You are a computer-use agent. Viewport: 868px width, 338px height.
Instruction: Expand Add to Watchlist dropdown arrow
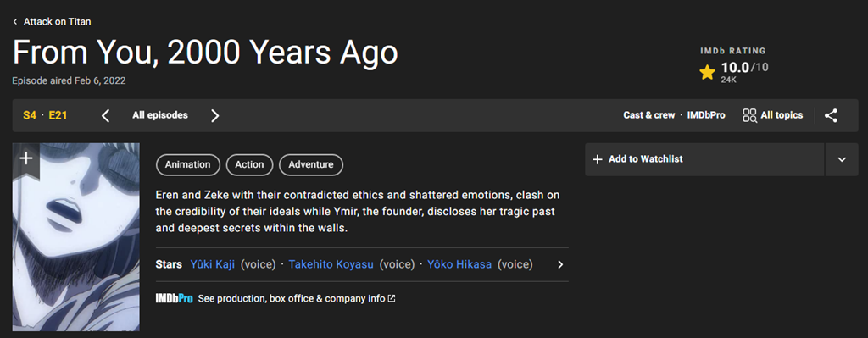click(842, 159)
